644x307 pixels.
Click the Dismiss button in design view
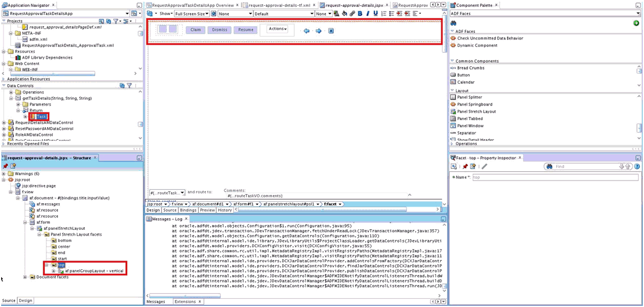[x=220, y=30]
